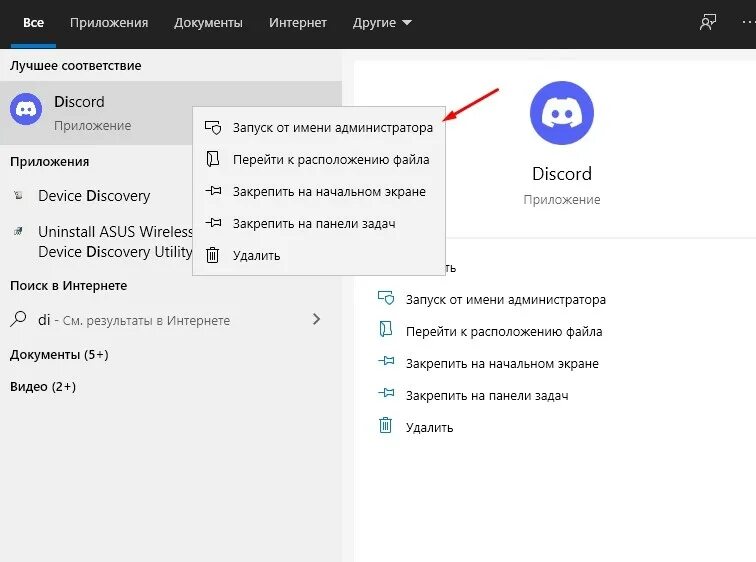Screen dimensions: 756x562
Task: Click the Device Discovery small icon
Action: [18, 195]
